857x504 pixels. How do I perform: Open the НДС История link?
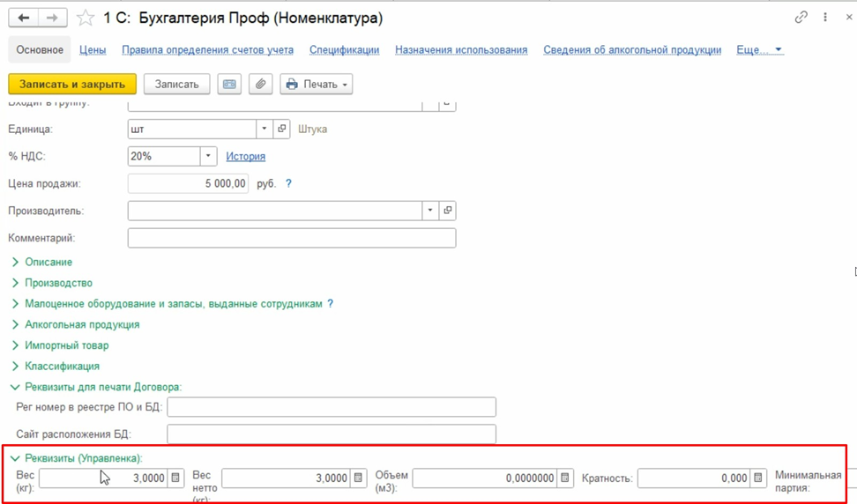click(x=246, y=156)
